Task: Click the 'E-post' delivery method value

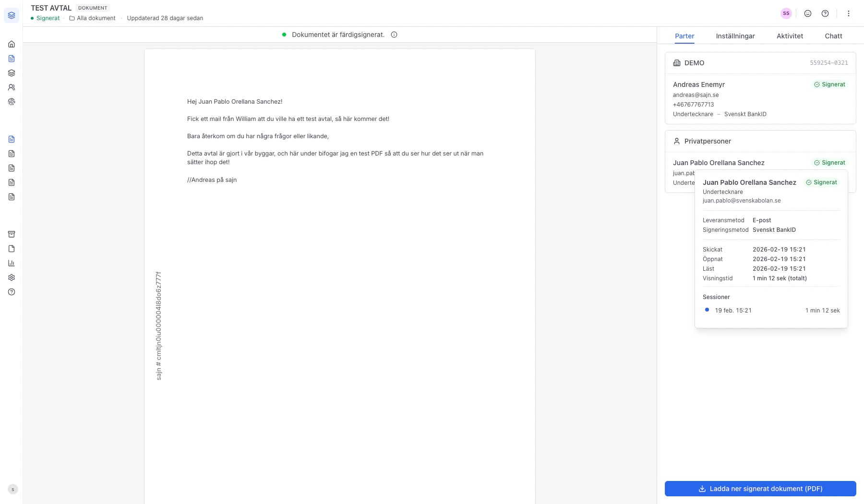Action: (x=762, y=220)
